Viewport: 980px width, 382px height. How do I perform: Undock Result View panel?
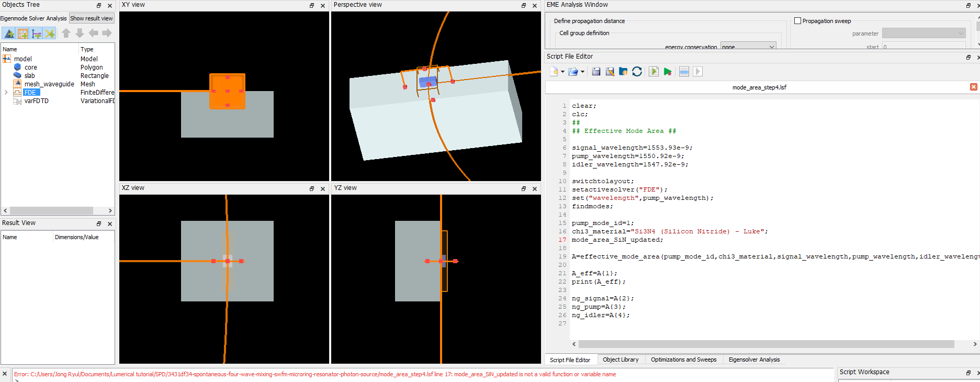point(99,223)
